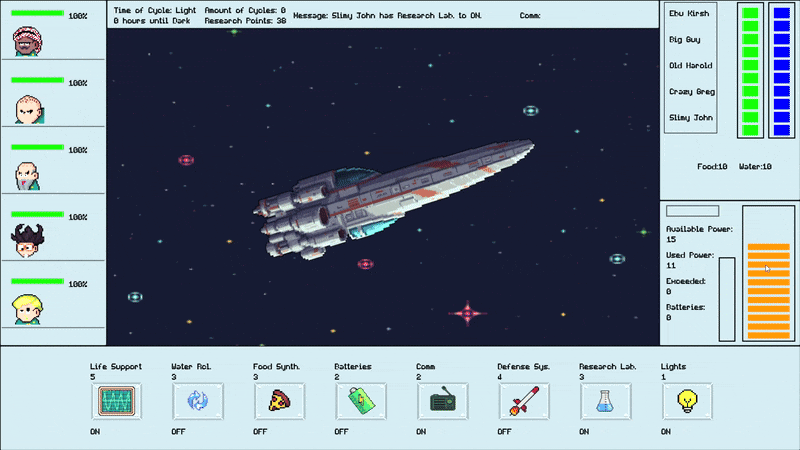The height and width of the screenshot is (450, 800).
Task: Click the orange power level bar
Action: click(x=768, y=290)
